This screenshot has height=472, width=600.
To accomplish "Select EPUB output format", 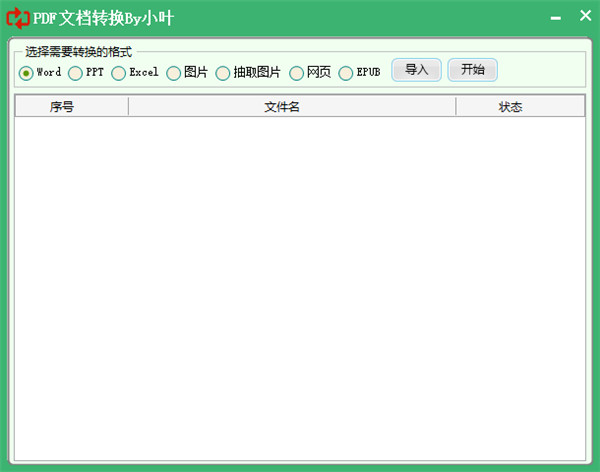I will [x=346, y=73].
